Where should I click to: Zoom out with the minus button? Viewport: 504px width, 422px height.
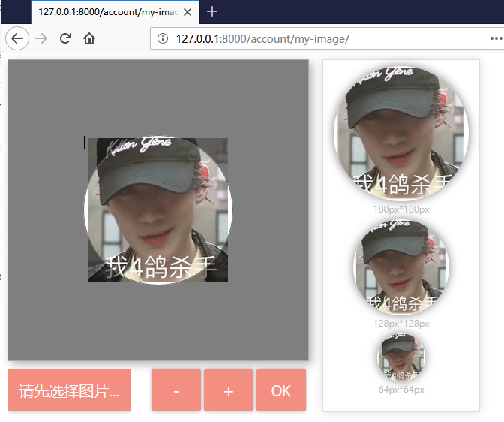coord(176,390)
